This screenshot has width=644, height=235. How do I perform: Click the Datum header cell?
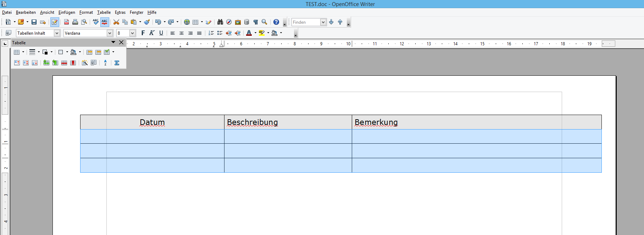[x=152, y=122]
